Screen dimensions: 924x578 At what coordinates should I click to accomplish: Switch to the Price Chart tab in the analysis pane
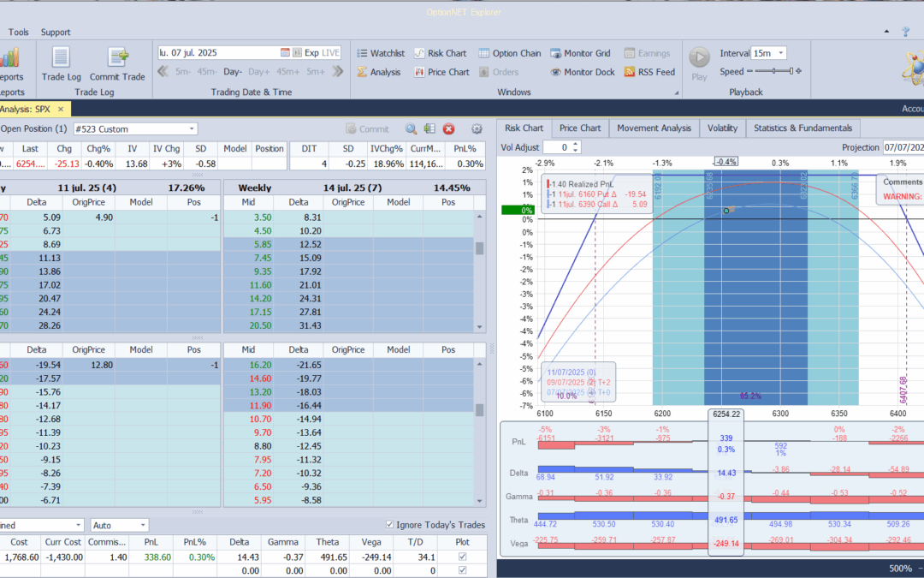coord(580,128)
